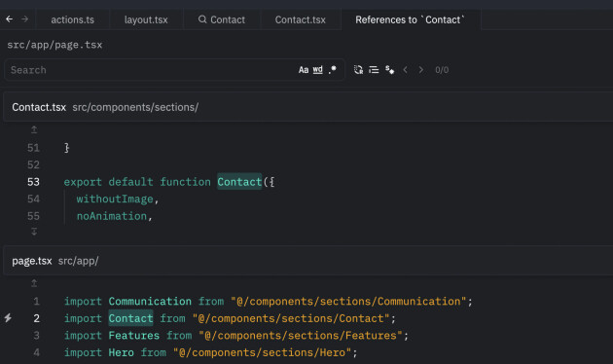
Task: Expand excerpt downward below line 55
Action: (34, 232)
